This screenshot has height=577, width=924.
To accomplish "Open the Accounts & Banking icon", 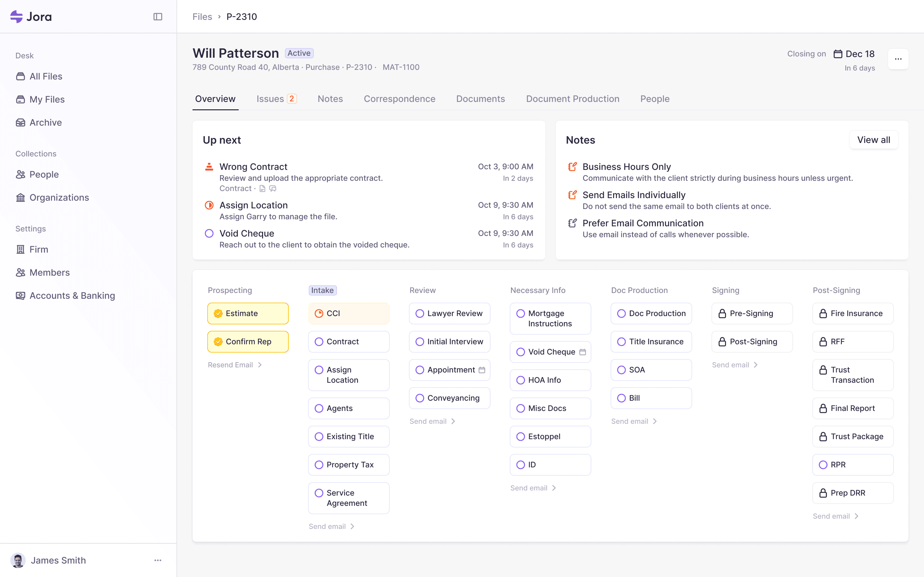I will pos(21,295).
